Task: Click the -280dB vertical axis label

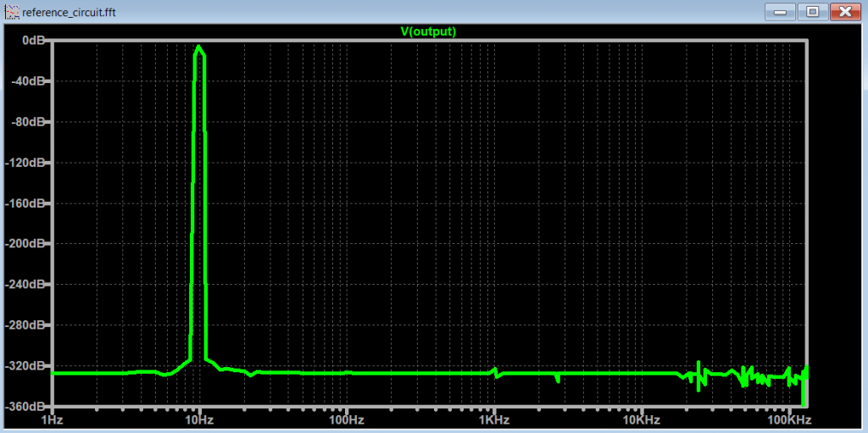Action: click(x=27, y=325)
